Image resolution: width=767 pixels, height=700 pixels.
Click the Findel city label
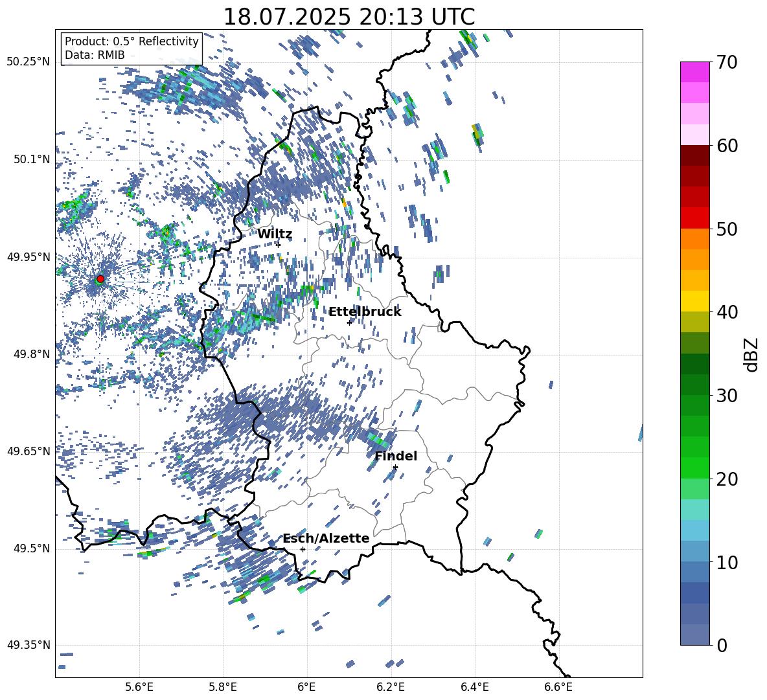point(396,456)
